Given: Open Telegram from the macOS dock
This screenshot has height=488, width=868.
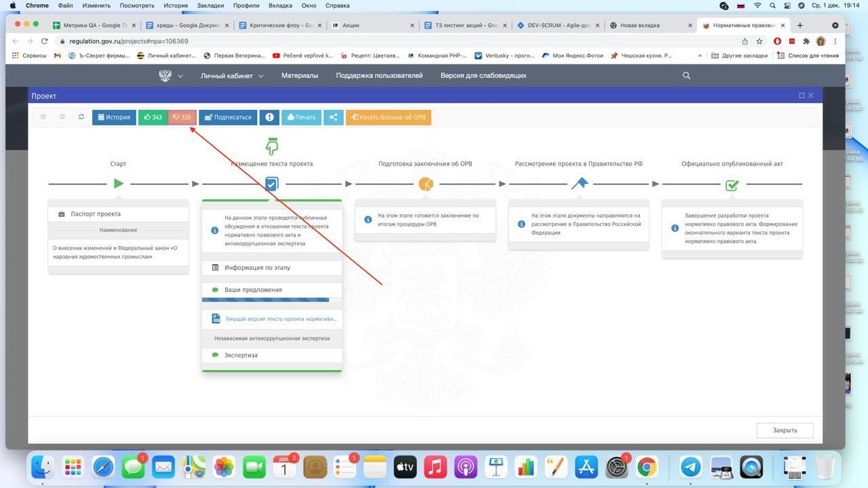Looking at the screenshot, I should click(x=690, y=467).
